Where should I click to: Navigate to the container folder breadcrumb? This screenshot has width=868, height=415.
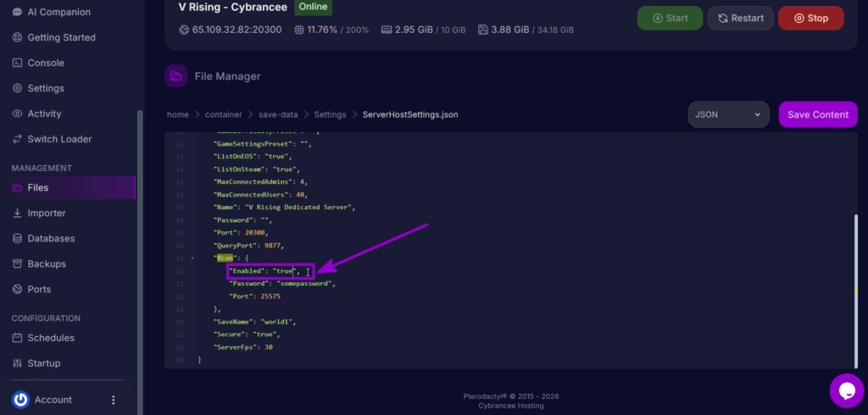coord(224,114)
